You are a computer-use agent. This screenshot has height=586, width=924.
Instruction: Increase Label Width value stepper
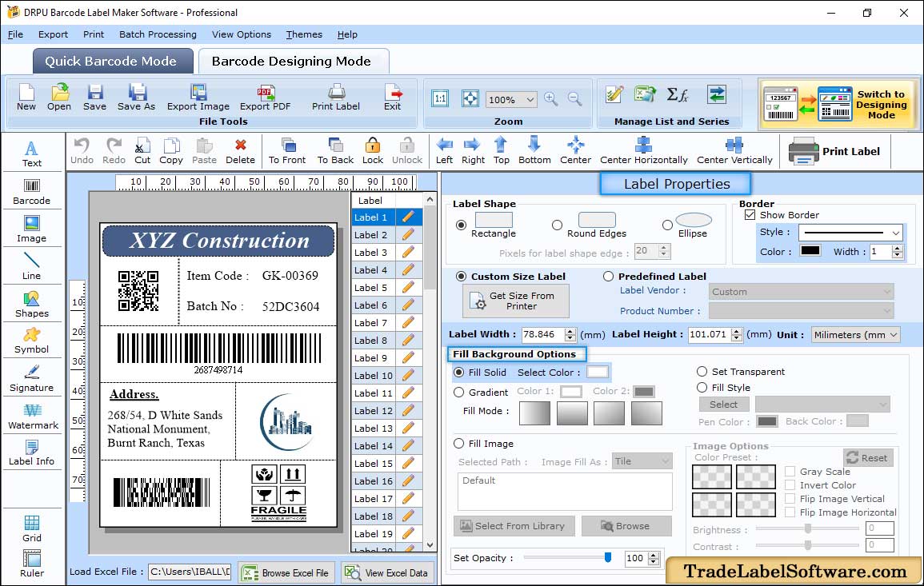(x=570, y=332)
